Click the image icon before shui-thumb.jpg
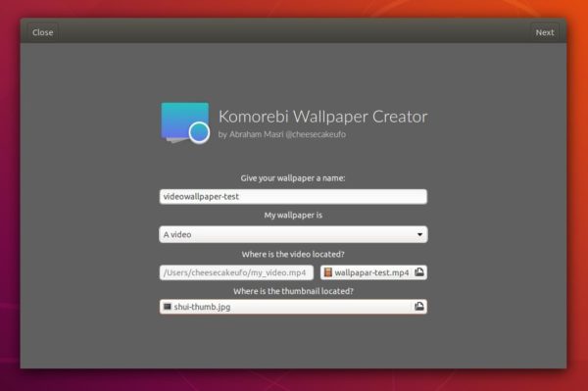 point(168,307)
